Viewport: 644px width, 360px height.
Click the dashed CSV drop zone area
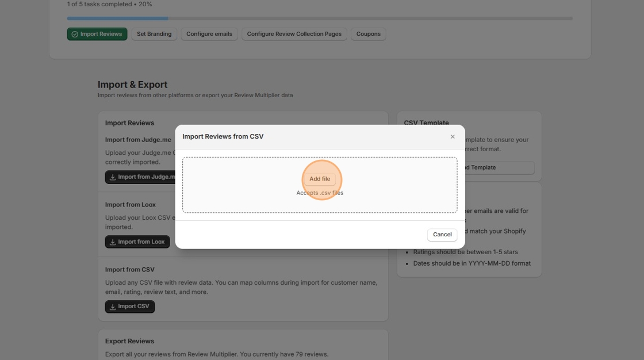[241, 184]
